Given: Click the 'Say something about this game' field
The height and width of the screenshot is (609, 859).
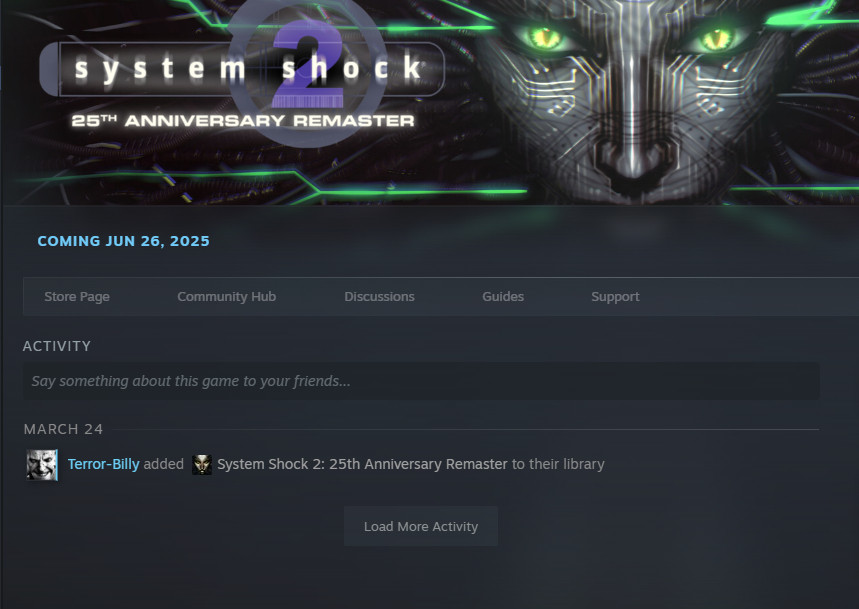Looking at the screenshot, I should [x=421, y=381].
